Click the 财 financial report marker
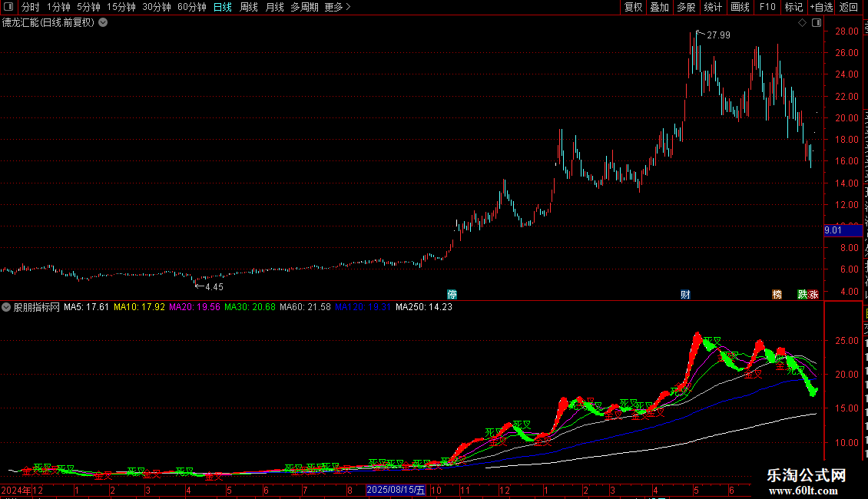 685,294
